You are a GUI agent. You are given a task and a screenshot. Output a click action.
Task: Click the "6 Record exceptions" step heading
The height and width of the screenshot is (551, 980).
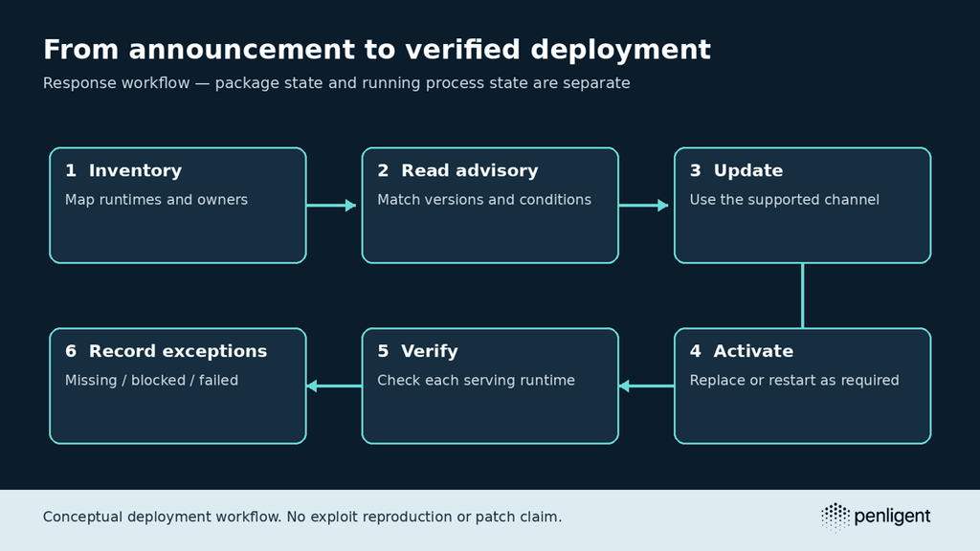[x=166, y=351]
